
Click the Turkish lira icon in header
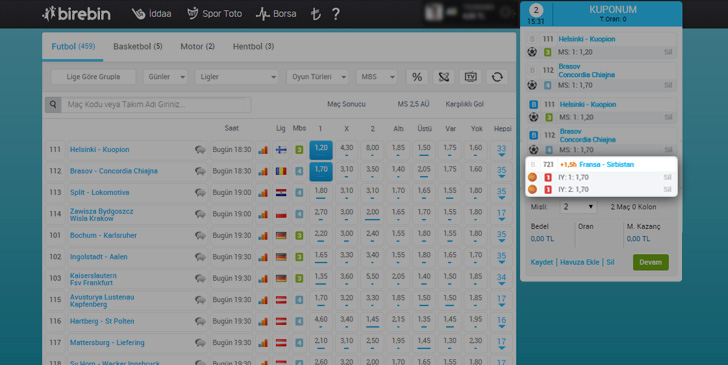316,14
